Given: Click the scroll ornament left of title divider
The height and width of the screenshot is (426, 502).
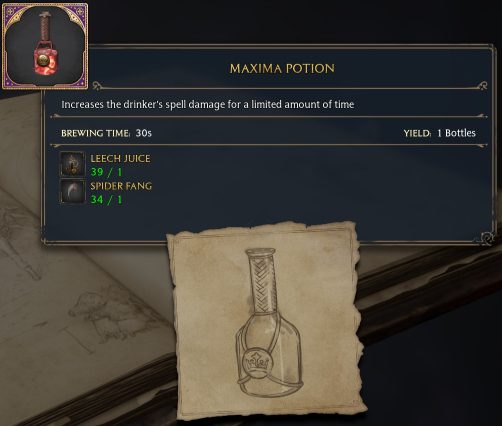Looking at the screenshot, I should tap(98, 86).
